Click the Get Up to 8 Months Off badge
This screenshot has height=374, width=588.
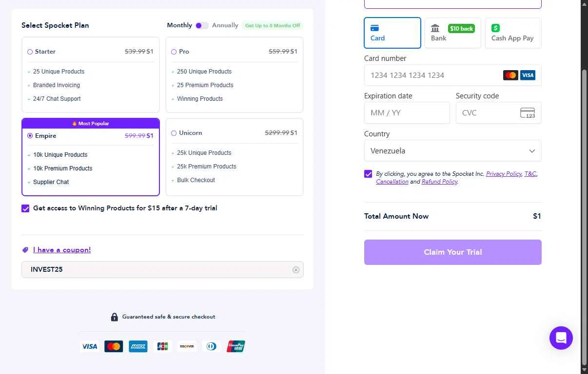point(273,25)
